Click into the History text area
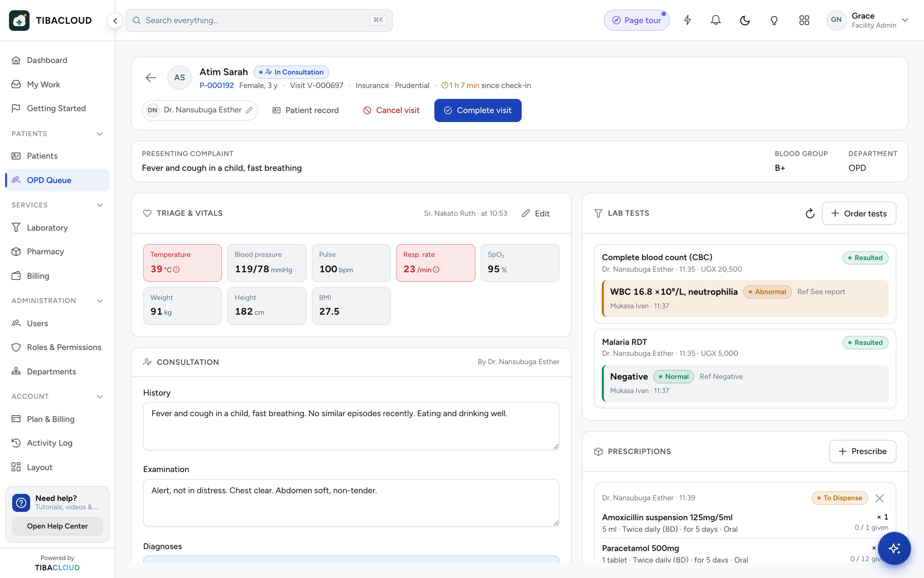The width and height of the screenshot is (924, 578). tap(351, 426)
